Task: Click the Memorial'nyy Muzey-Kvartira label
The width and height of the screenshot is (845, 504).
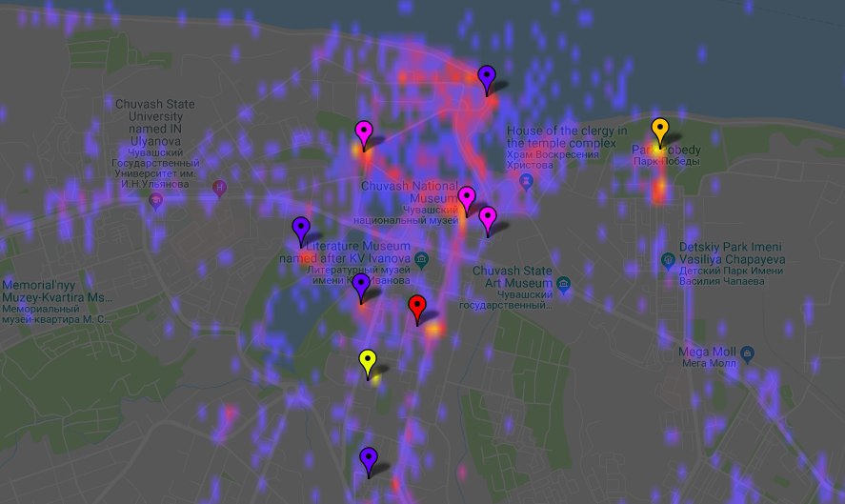Action: click(x=56, y=292)
